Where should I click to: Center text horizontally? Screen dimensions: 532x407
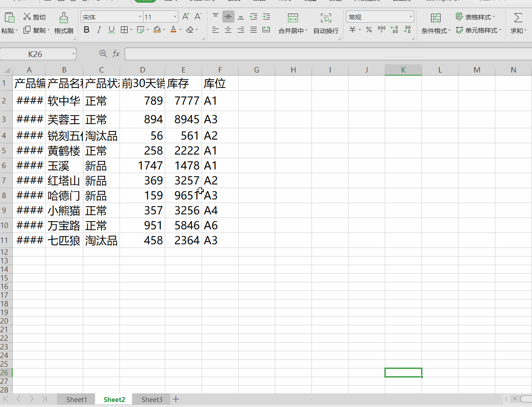pyautogui.click(x=228, y=30)
